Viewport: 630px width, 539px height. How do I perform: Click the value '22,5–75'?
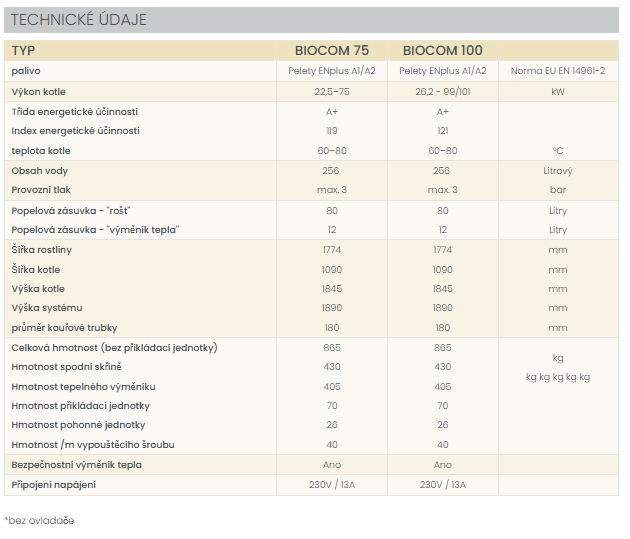[x=332, y=92]
